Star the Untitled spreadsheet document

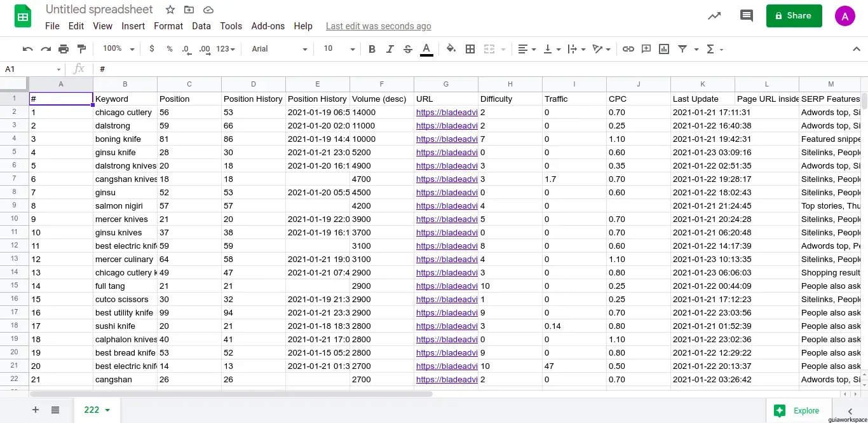170,10
